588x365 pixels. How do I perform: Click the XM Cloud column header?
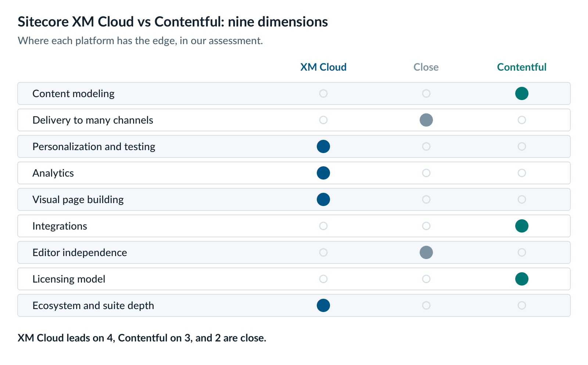tap(323, 67)
